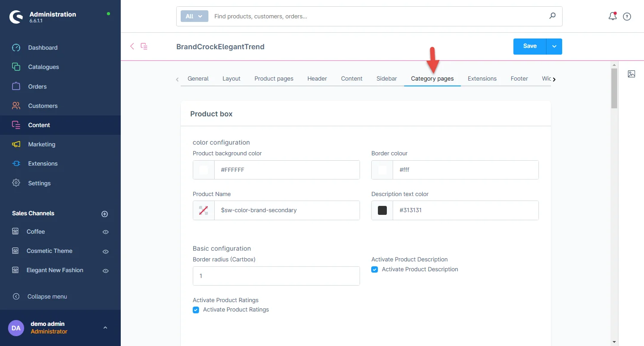Viewport: 644px width, 346px height.
Task: Switch to the Product pages tab
Action: (x=274, y=78)
